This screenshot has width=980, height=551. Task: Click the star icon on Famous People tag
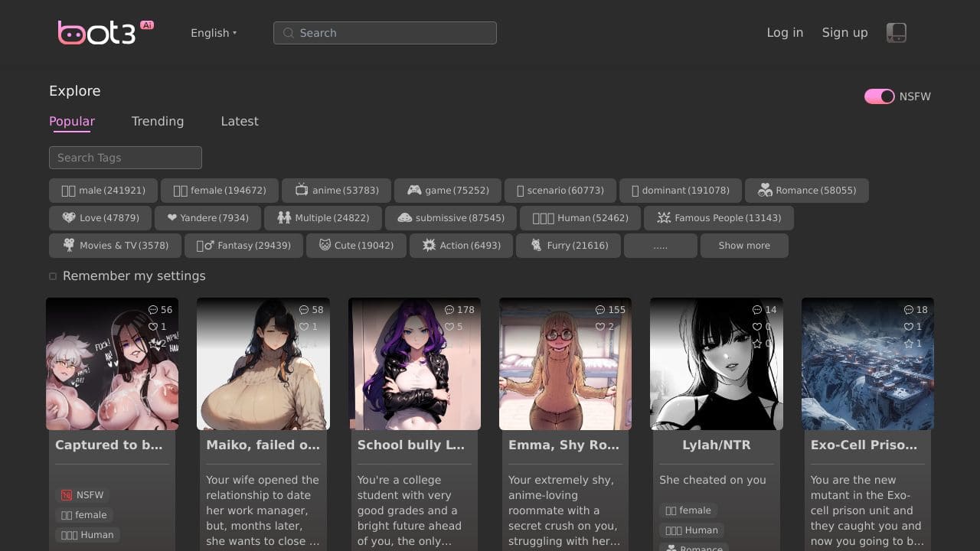[664, 217]
